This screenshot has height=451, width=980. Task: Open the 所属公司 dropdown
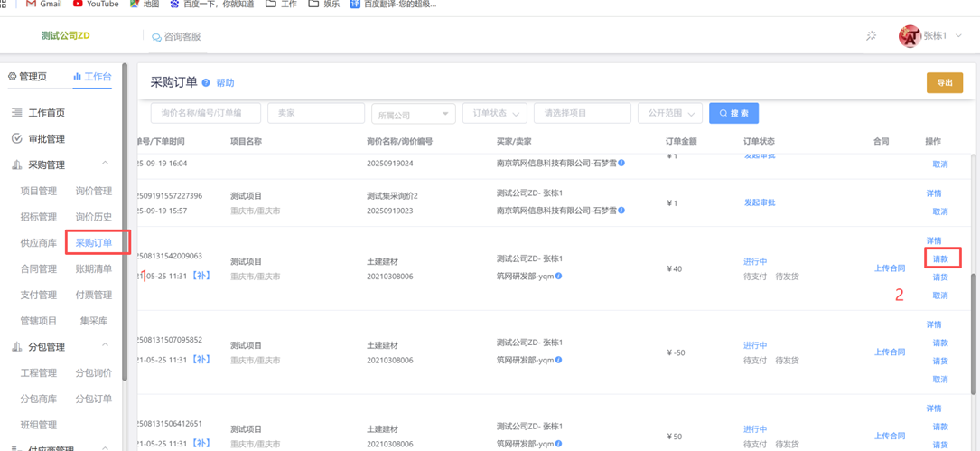(413, 114)
